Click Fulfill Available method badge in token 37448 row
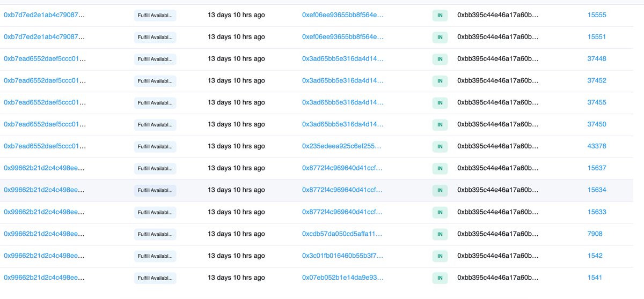644x299 pixels. (x=155, y=59)
